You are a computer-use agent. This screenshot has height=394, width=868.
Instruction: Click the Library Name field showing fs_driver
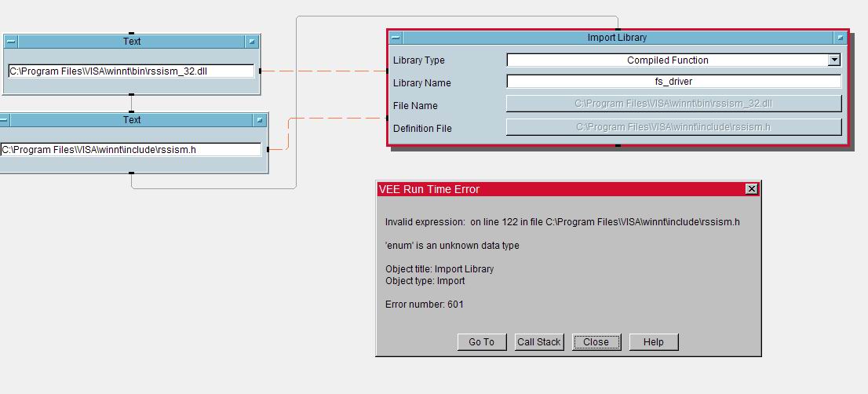(673, 82)
